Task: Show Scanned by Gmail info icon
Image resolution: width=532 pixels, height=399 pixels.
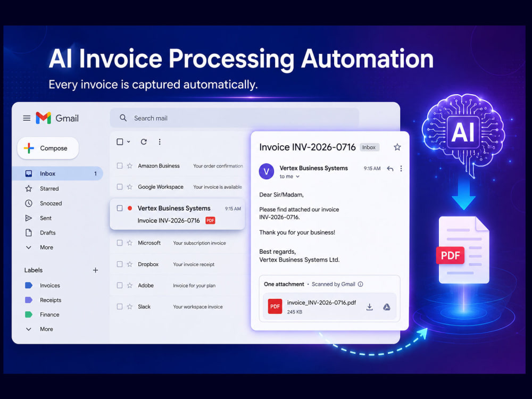Action: coord(360,284)
